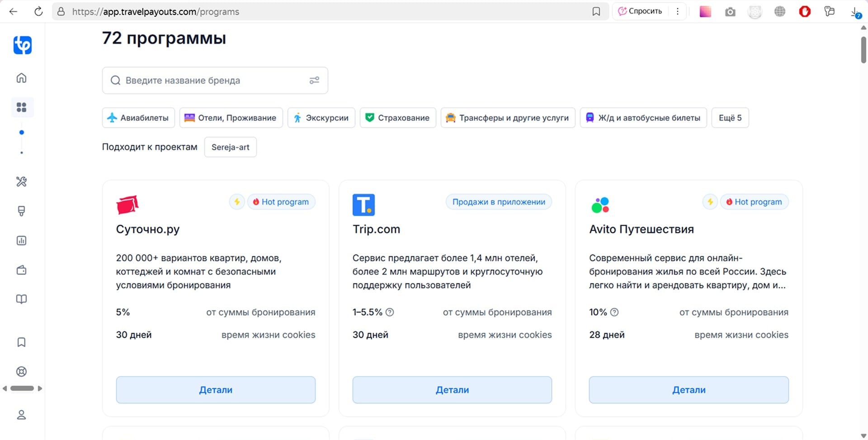
Task: Click the chat-bubbles browser toolbar icon
Action: 830,11
